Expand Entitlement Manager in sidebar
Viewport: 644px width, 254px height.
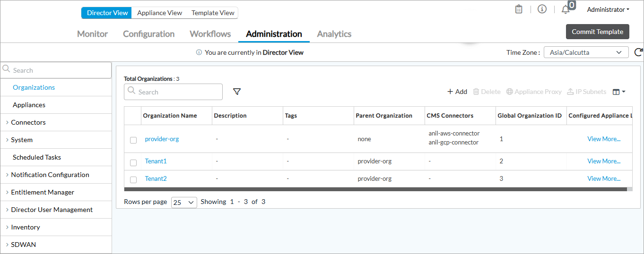43,192
